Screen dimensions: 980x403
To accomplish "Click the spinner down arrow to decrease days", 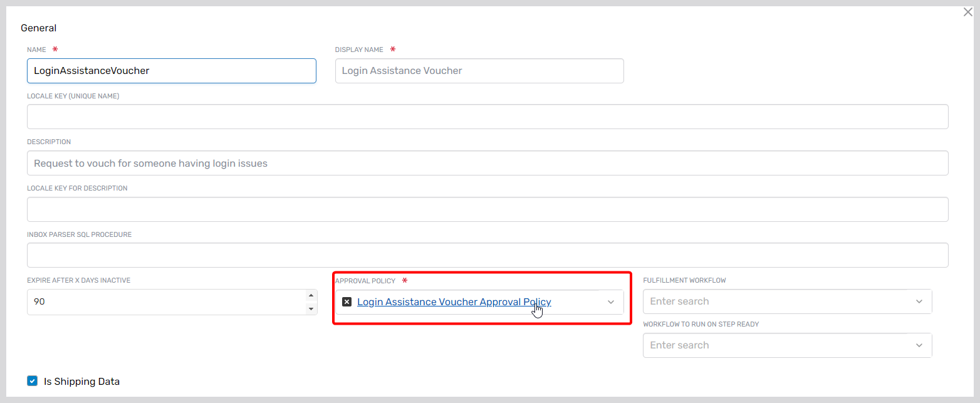I will [310, 308].
